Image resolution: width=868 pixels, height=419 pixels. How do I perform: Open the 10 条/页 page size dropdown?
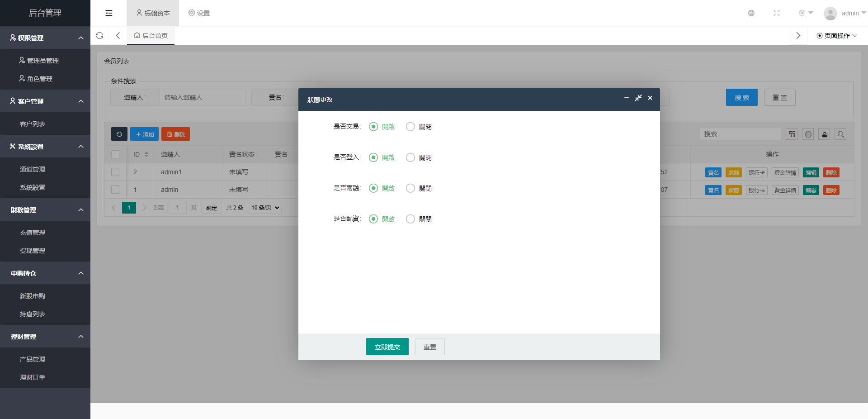265,208
